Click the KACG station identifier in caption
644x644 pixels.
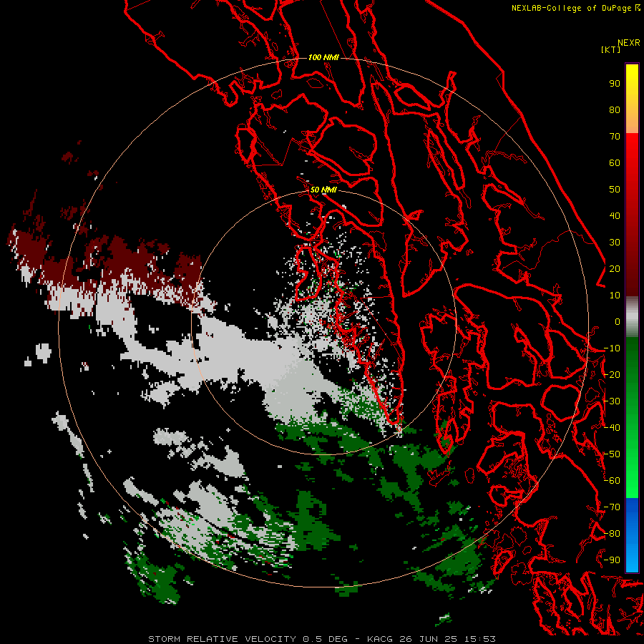(x=381, y=639)
